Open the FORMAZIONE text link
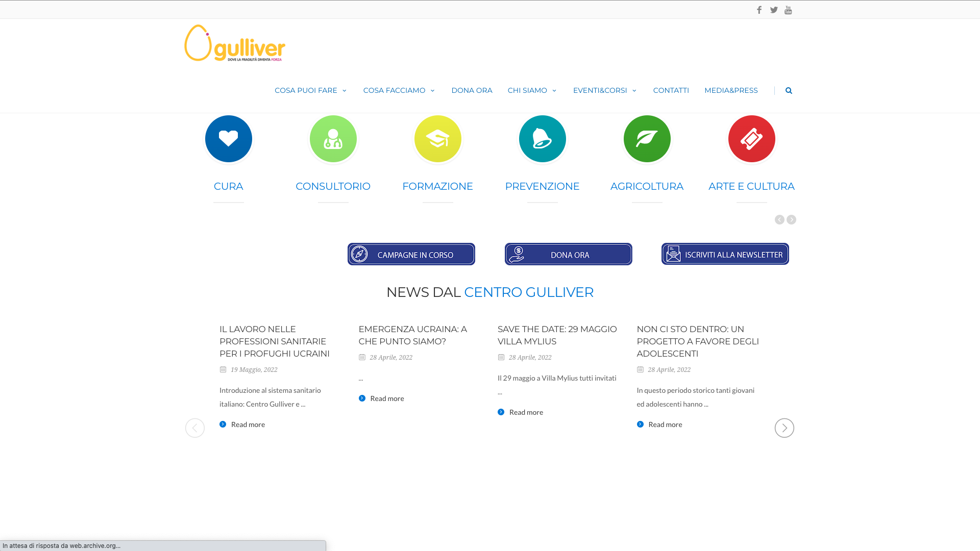 [x=438, y=186]
